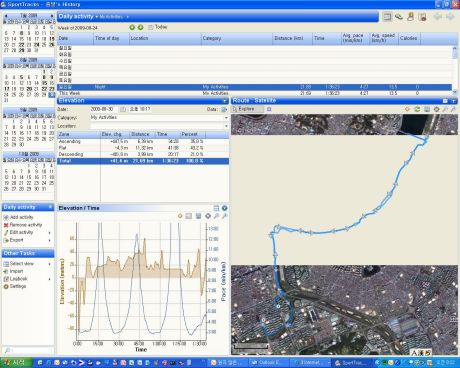Maximize the Route Satellite panel
460x368 pixels.
[445, 100]
